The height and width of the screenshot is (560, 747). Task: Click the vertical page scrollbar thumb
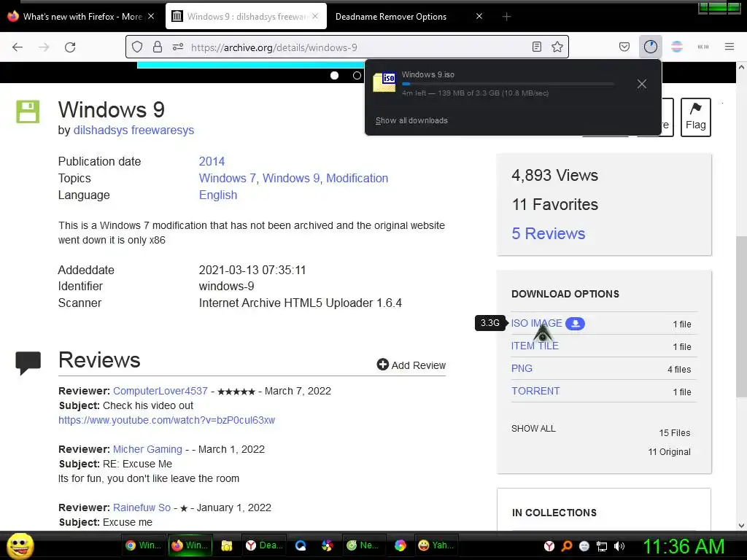point(741,316)
